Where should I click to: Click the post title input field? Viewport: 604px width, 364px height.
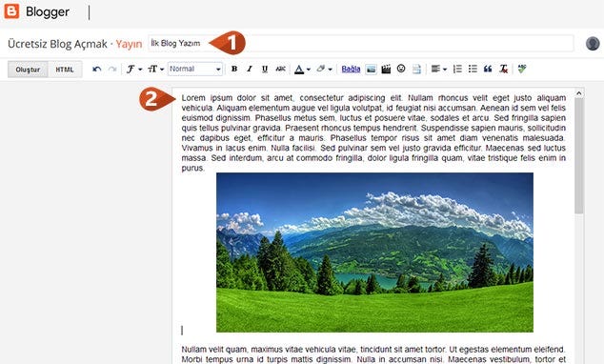click(360, 43)
